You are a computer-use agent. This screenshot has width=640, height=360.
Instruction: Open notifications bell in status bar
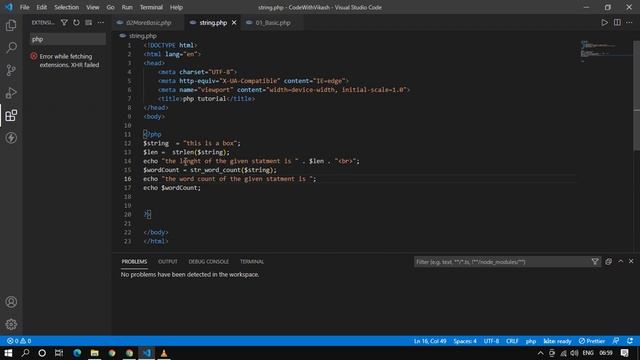pyautogui.click(x=630, y=341)
